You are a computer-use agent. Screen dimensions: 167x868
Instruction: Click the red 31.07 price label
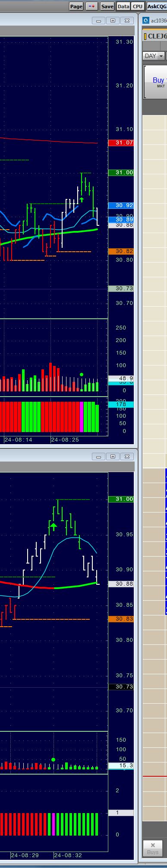[121, 143]
